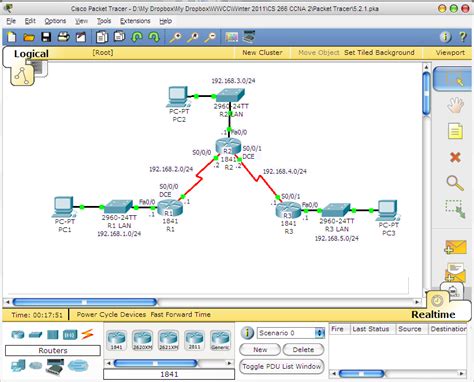
Task: Open the File menu
Action: click(x=11, y=21)
